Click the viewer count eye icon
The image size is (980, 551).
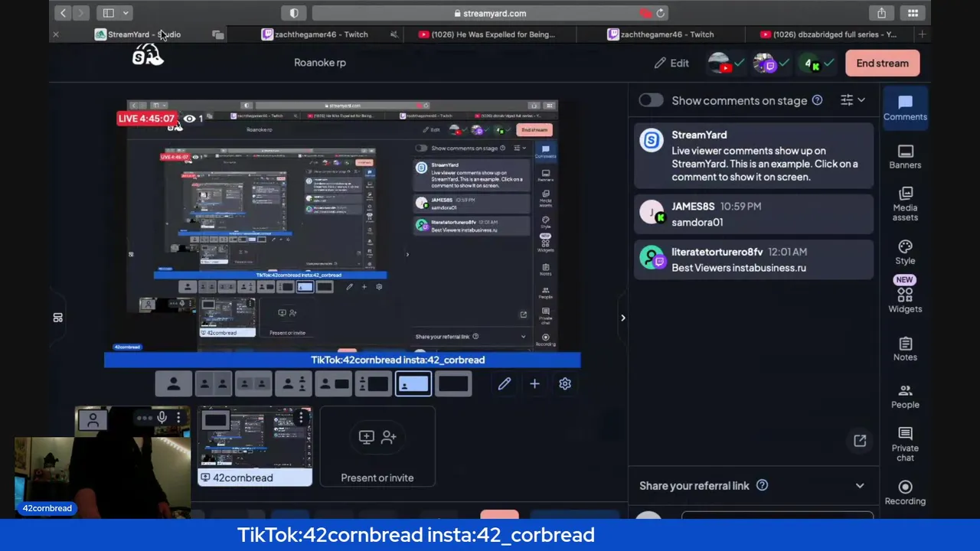coord(189,119)
